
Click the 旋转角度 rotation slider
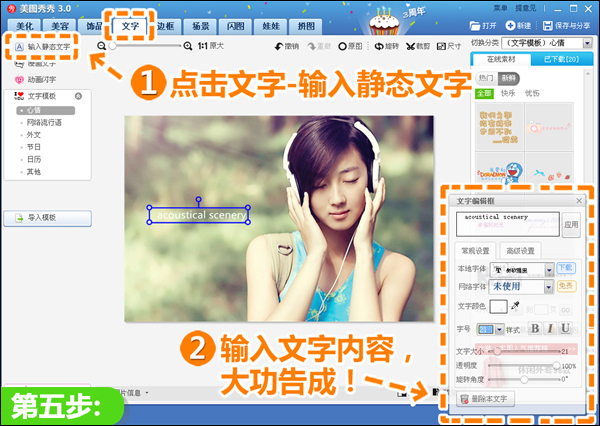[524, 380]
